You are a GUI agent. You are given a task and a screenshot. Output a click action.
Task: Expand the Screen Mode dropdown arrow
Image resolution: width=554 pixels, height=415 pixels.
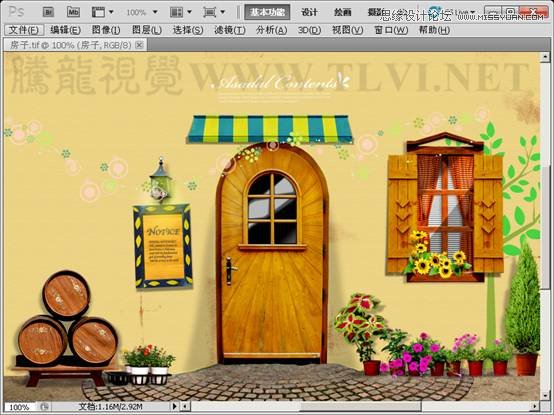(223, 12)
